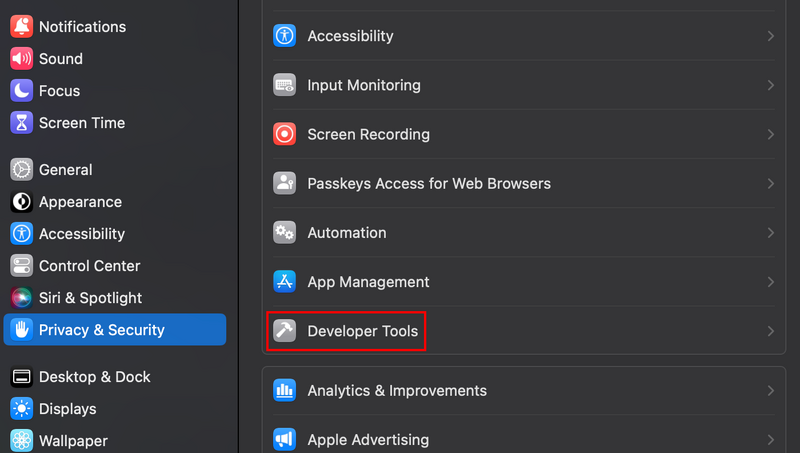This screenshot has height=453, width=800.
Task: Select Control Center label in sidebar
Action: click(x=89, y=266)
